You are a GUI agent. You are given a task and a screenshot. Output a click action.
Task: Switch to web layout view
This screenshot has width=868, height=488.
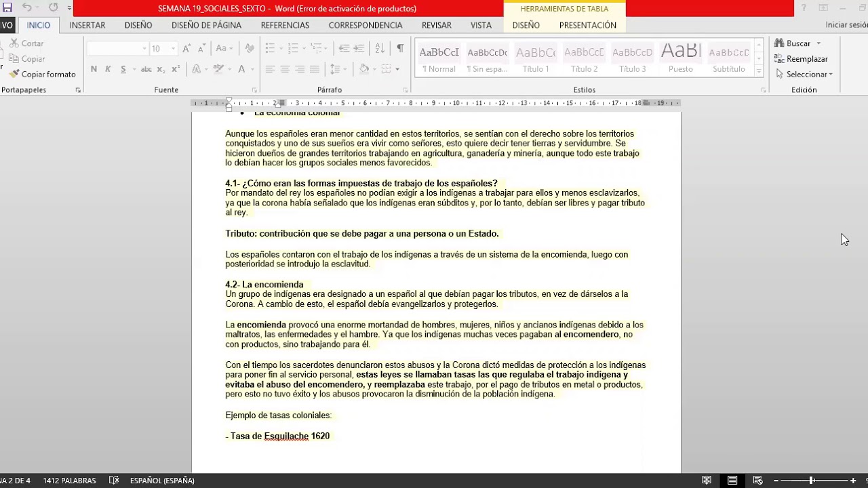point(758,481)
